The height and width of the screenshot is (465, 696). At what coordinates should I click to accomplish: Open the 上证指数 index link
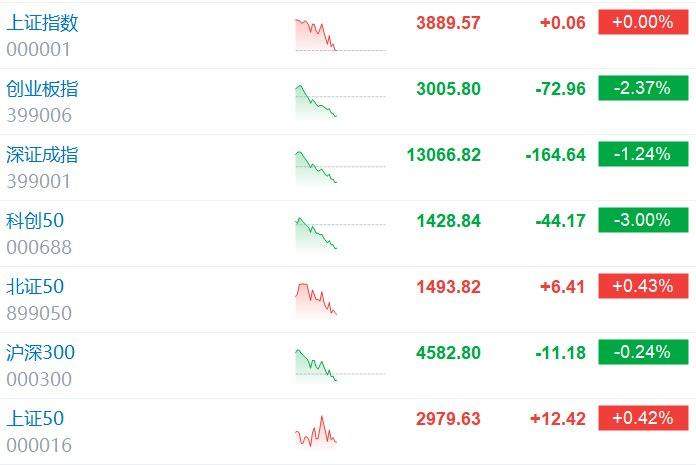(42, 23)
